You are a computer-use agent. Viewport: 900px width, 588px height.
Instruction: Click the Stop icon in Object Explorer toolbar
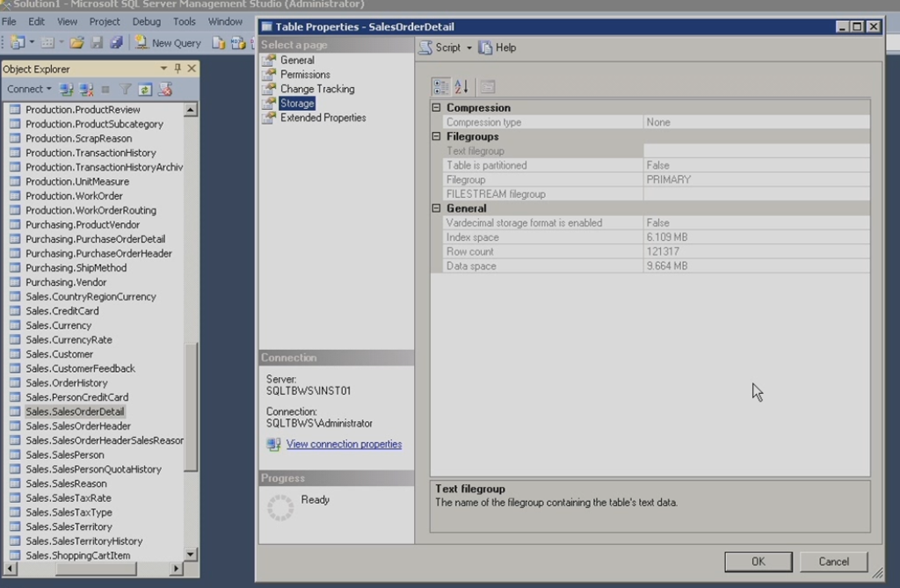point(105,89)
